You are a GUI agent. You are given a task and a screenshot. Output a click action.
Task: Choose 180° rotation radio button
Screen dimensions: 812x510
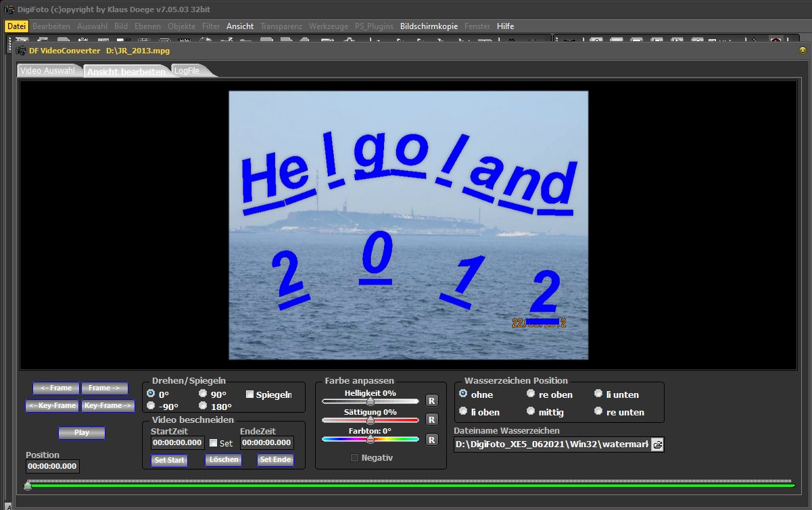click(x=203, y=406)
